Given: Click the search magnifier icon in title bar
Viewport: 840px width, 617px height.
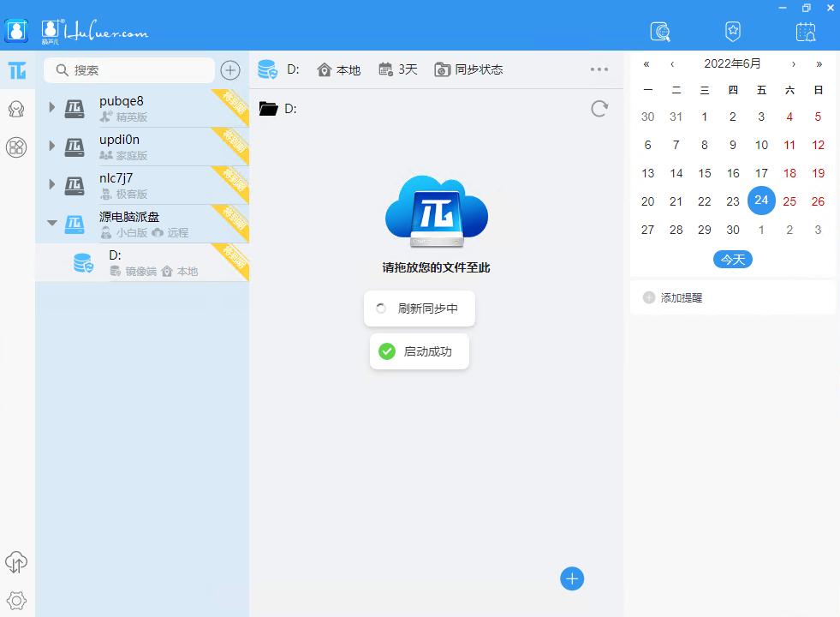Looking at the screenshot, I should pos(659,32).
